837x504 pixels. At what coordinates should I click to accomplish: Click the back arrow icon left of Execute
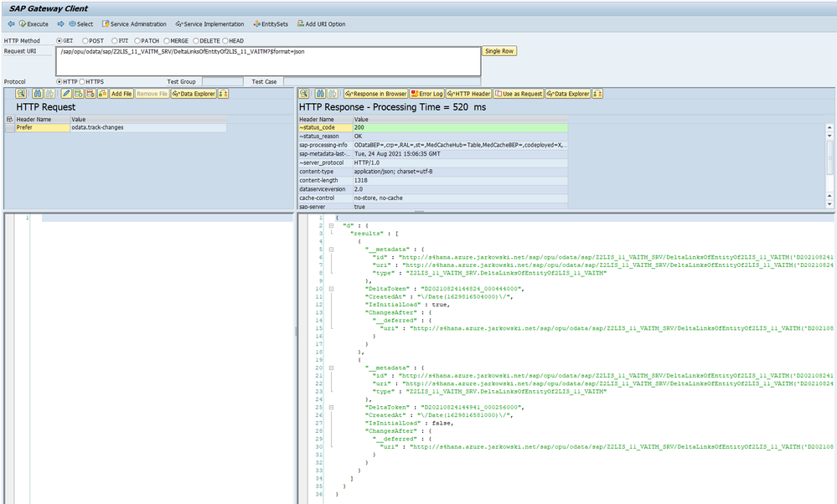[9, 24]
